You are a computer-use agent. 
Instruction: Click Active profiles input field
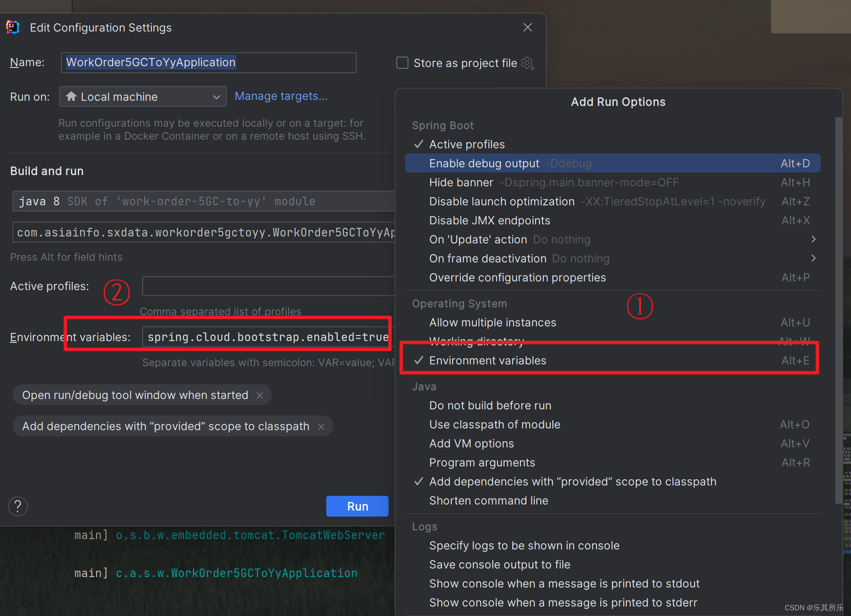pyautogui.click(x=264, y=286)
